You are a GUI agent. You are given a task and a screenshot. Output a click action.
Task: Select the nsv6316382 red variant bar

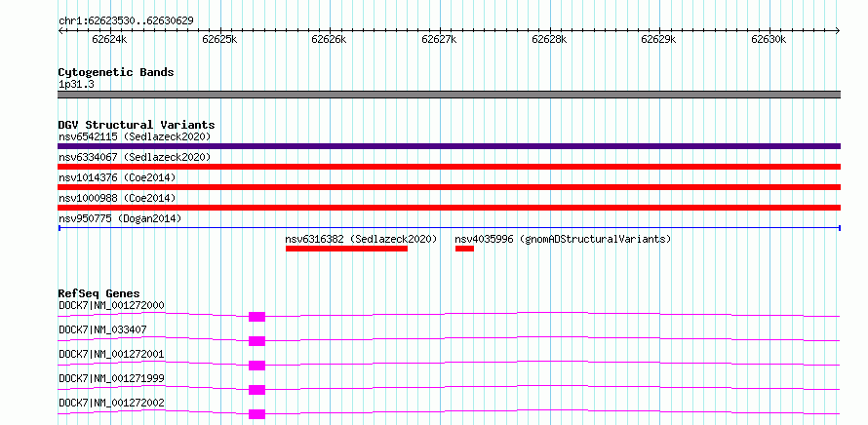pos(346,249)
